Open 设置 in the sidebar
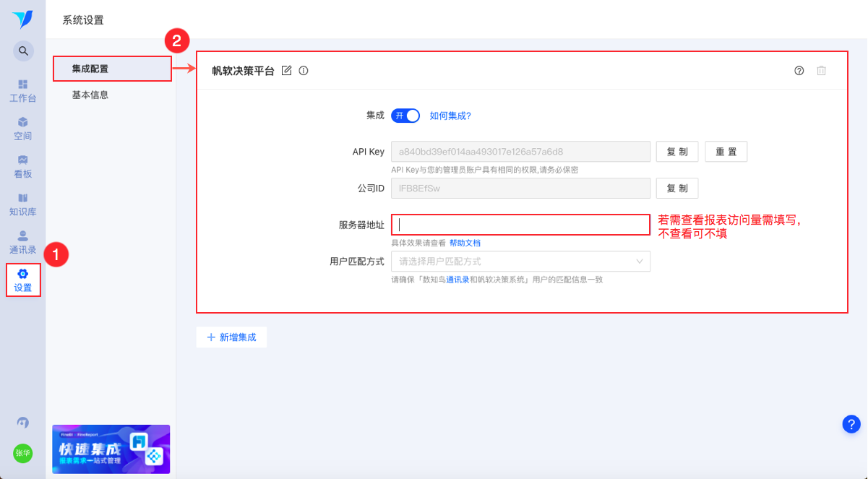 point(22,280)
